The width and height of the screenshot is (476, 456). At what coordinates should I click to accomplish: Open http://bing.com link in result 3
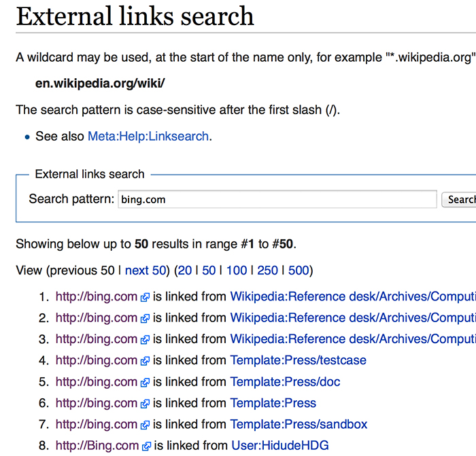click(x=97, y=339)
